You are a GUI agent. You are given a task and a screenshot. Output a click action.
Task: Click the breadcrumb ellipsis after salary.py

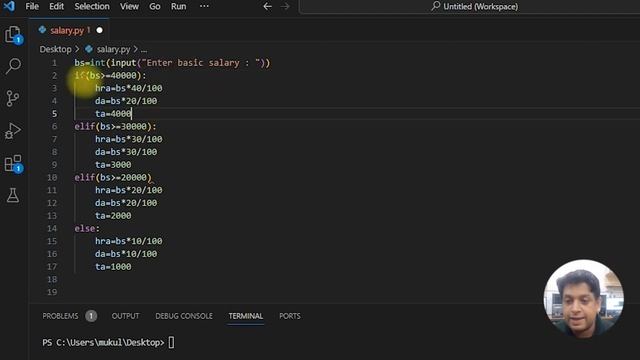144,50
